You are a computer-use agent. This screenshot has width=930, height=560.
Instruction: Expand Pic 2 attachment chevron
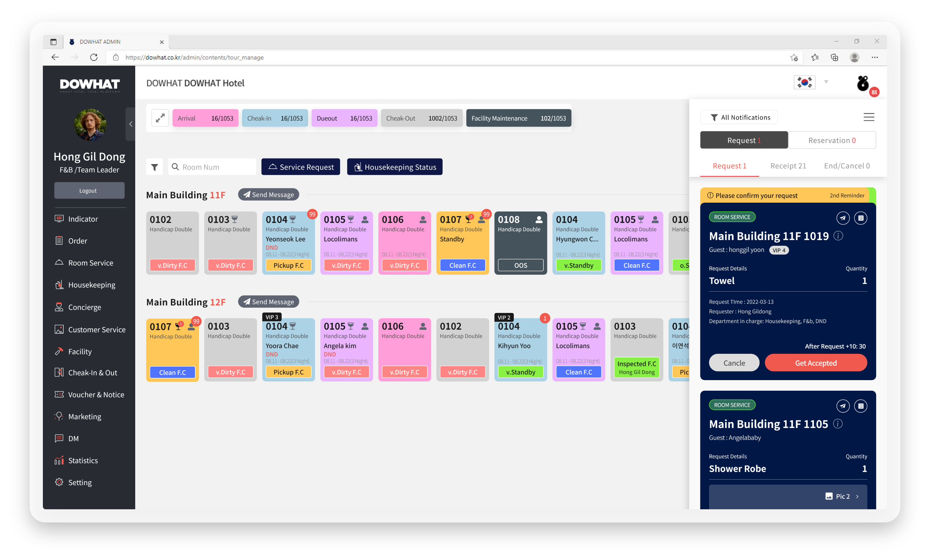click(x=857, y=496)
